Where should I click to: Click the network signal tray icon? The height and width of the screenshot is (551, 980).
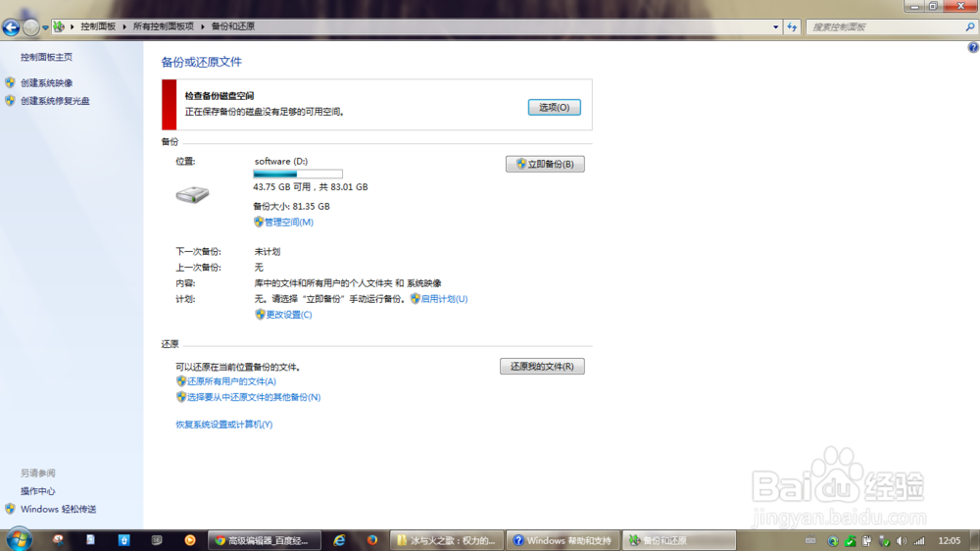(919, 541)
